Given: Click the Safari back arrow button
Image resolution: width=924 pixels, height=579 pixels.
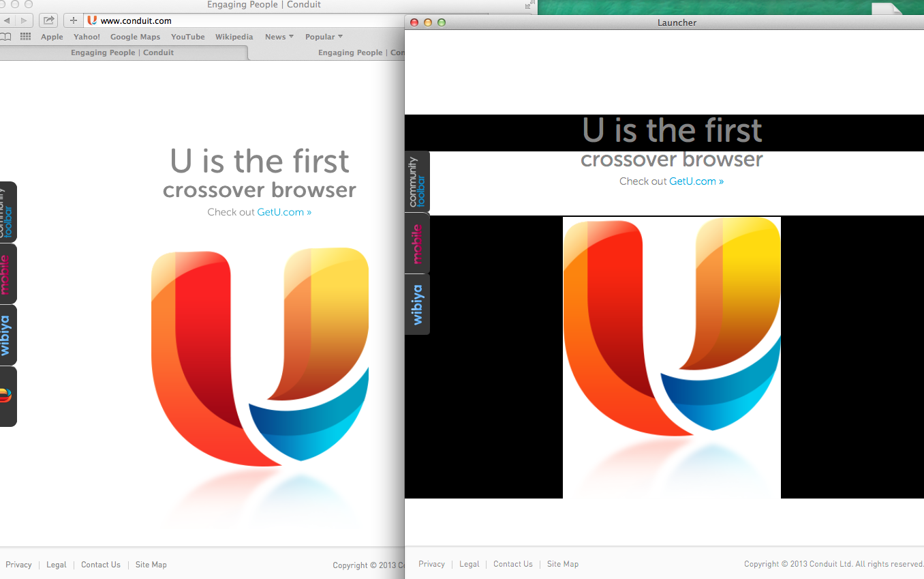Looking at the screenshot, I should (x=7, y=20).
